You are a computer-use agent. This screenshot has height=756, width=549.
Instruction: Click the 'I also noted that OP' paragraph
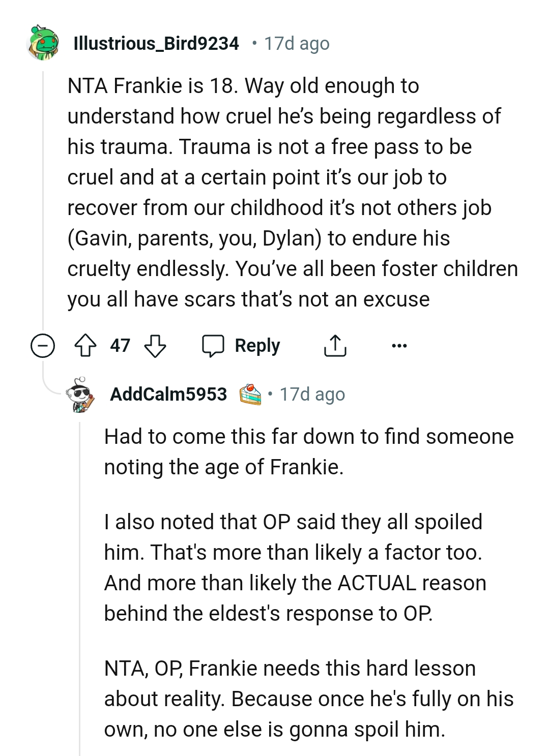[x=295, y=567]
